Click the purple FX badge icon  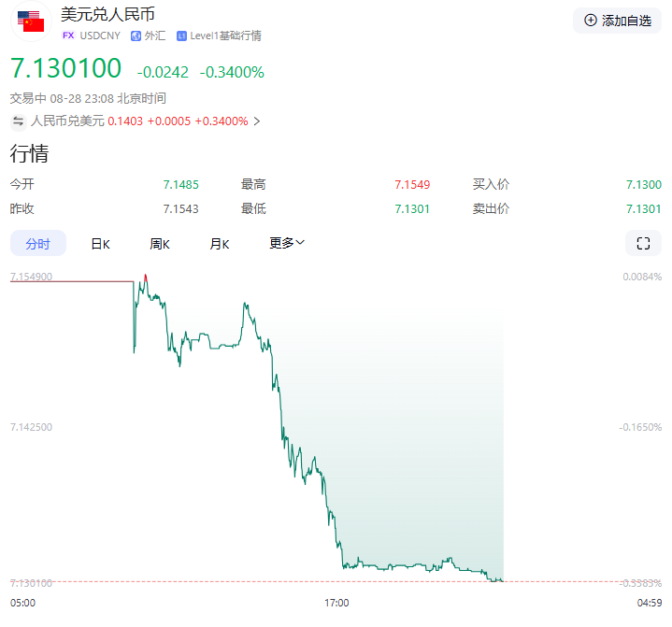[67, 36]
